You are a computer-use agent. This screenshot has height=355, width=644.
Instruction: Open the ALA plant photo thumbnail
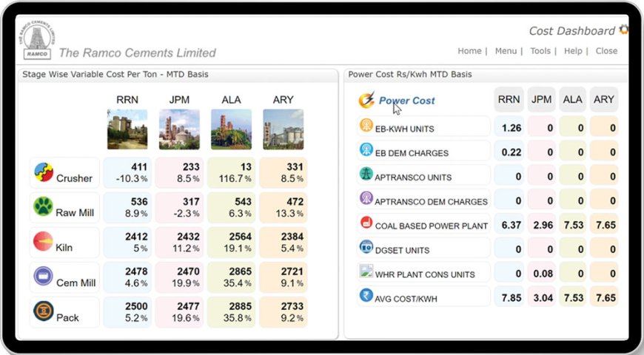coord(231,129)
